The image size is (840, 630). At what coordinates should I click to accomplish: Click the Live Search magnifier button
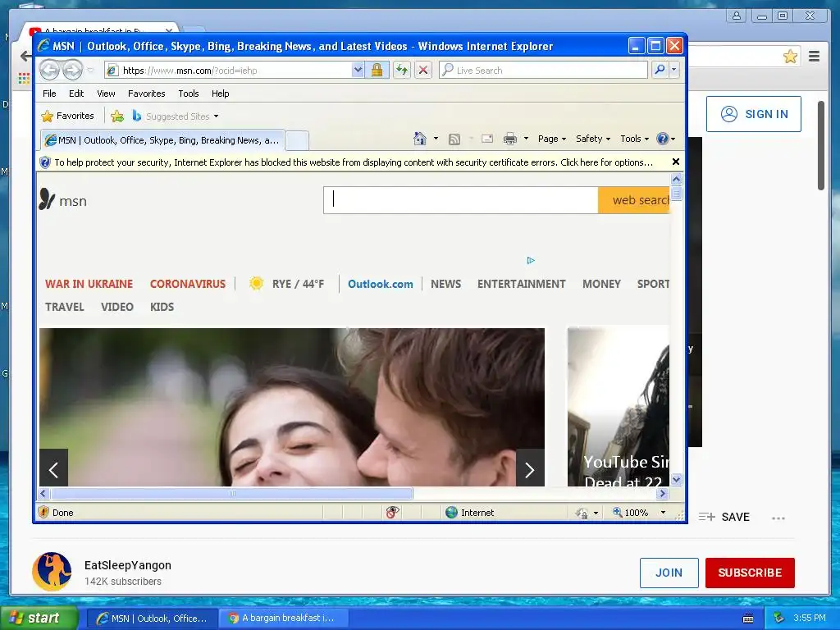(x=660, y=70)
